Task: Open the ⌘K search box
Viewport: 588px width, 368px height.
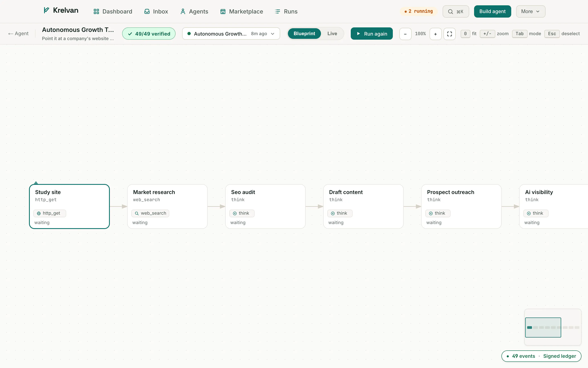Action: click(x=455, y=11)
